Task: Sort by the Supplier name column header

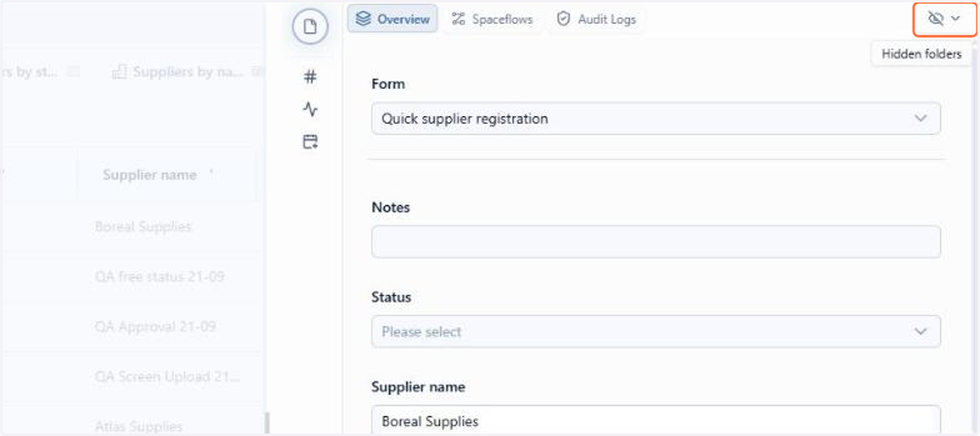Action: pos(149,175)
